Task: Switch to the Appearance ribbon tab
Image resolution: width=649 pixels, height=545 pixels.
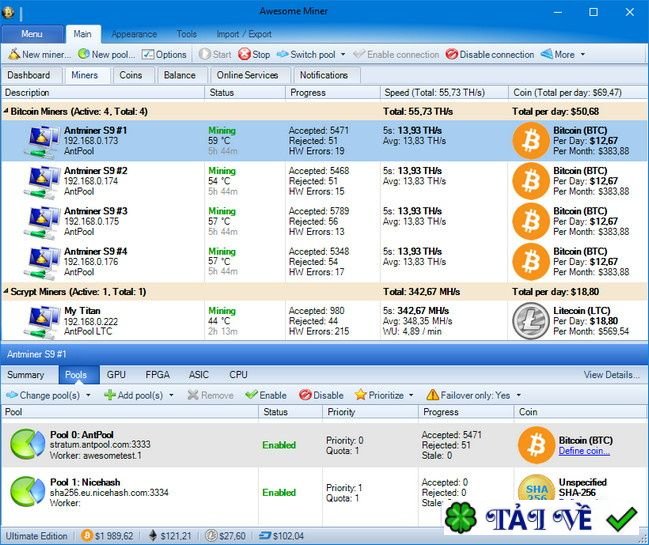Action: tap(134, 34)
